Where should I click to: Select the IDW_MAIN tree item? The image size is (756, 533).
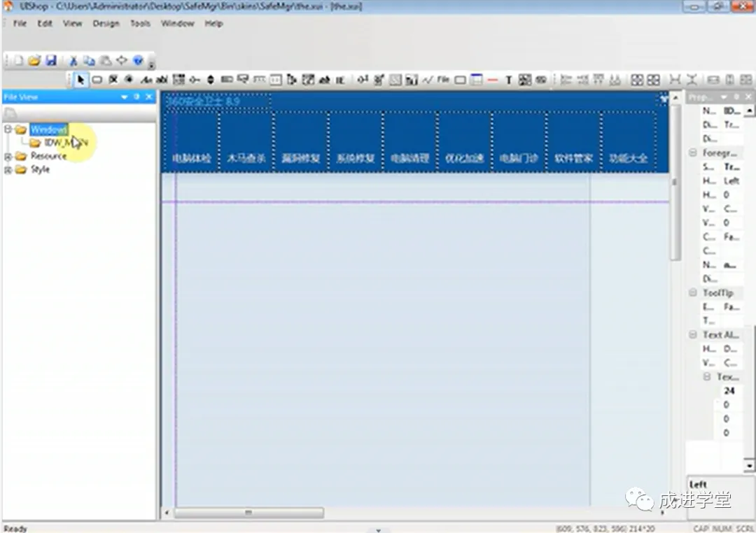point(66,143)
